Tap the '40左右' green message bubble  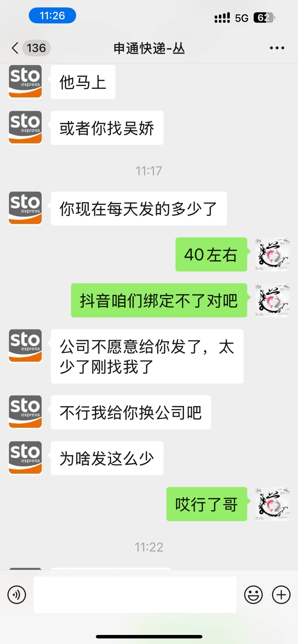(211, 254)
